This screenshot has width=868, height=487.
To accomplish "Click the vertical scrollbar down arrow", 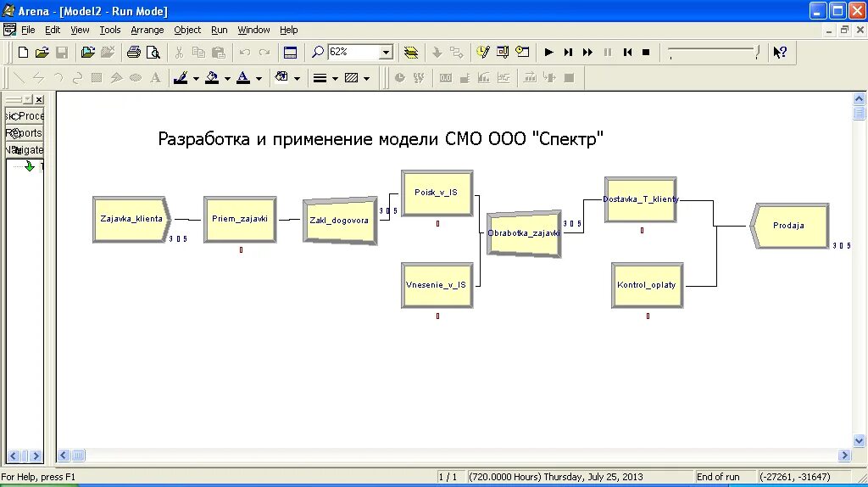I will coord(860,441).
